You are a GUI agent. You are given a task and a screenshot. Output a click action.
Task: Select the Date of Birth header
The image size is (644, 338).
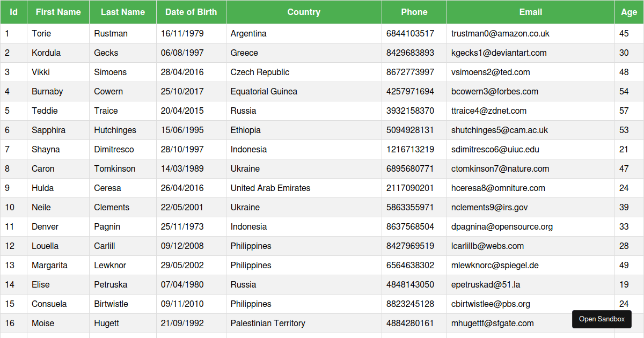pyautogui.click(x=191, y=12)
